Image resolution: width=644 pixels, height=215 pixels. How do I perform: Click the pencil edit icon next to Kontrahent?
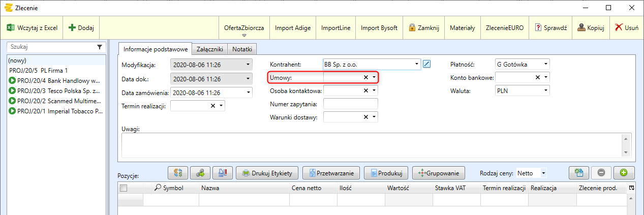[x=426, y=64]
